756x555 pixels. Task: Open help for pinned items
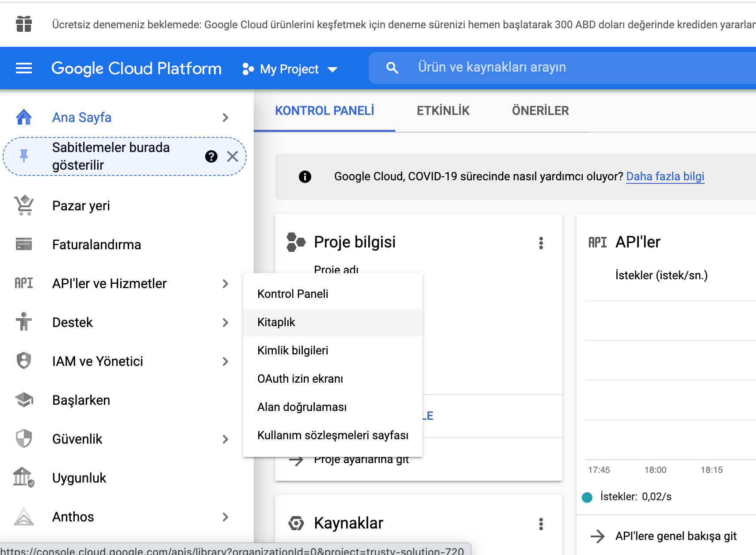click(x=211, y=156)
